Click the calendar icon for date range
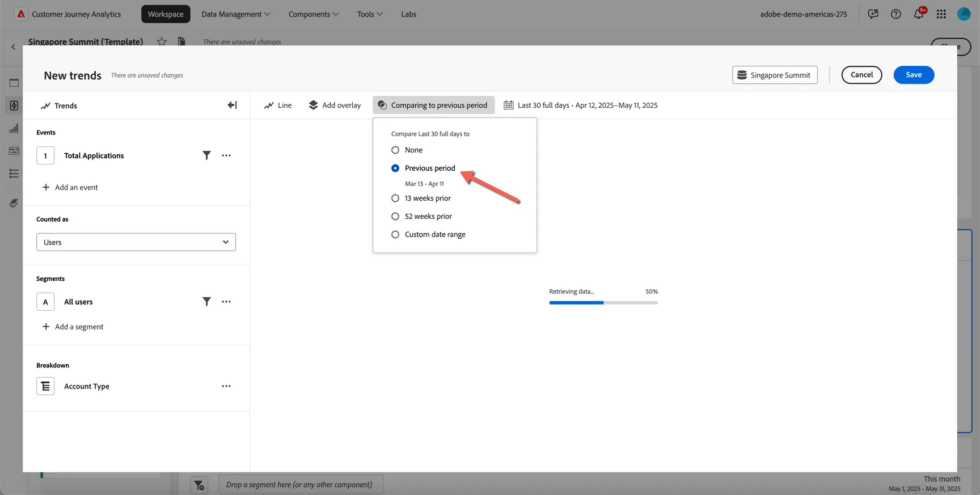 [509, 105]
